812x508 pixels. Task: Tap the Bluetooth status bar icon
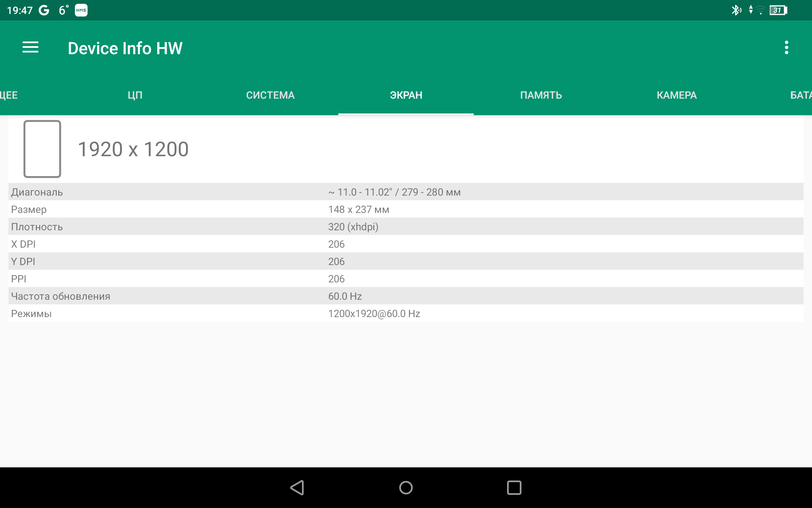click(x=736, y=10)
